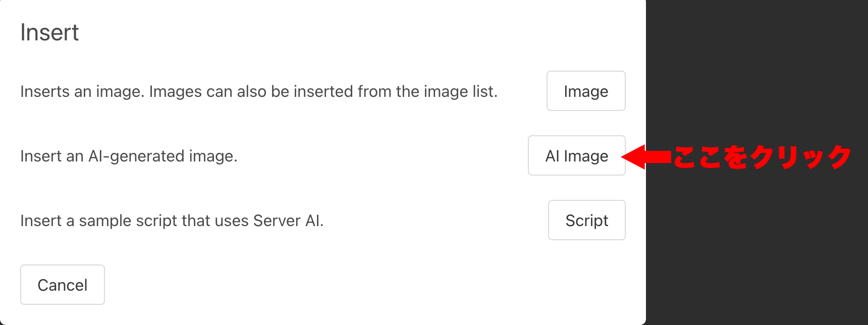Select the Script button

pyautogui.click(x=586, y=220)
